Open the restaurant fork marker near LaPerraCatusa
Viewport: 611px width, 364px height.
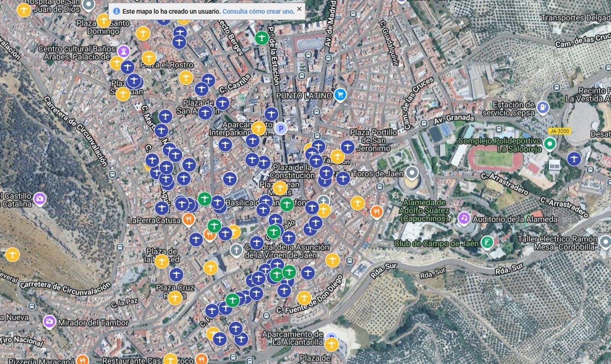coord(189,218)
